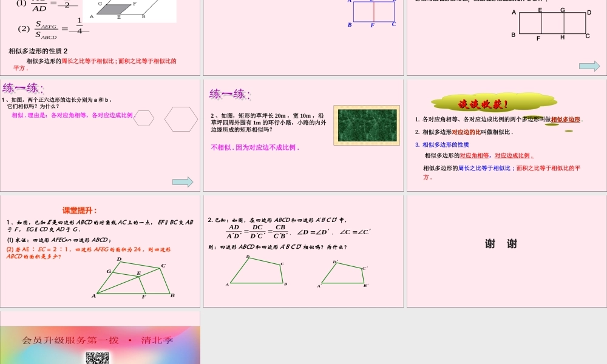Click the small hexagon shape
The height and width of the screenshot is (364, 607).
click(x=144, y=118)
